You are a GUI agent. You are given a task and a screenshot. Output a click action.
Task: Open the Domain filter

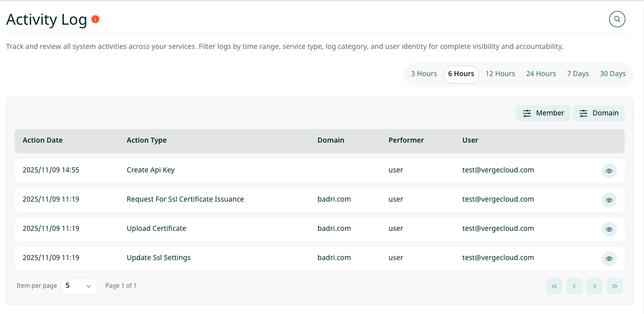click(598, 113)
